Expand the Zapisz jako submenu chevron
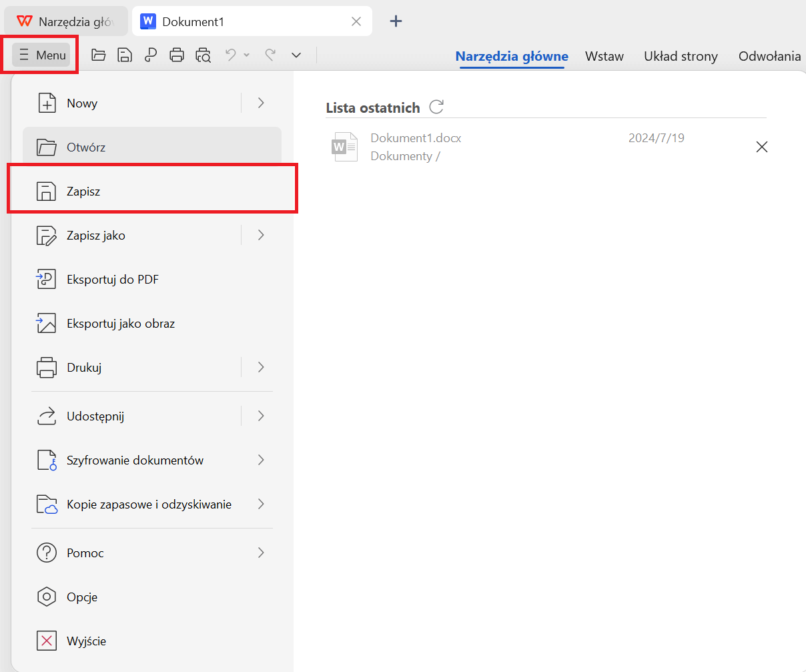806x672 pixels. pyautogui.click(x=260, y=235)
